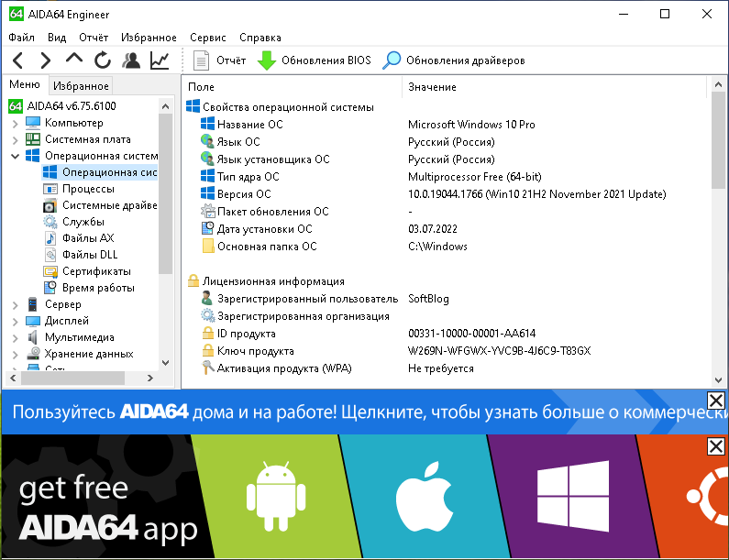Expand the Системная плата tree node
729x560 pixels.
click(x=15, y=140)
